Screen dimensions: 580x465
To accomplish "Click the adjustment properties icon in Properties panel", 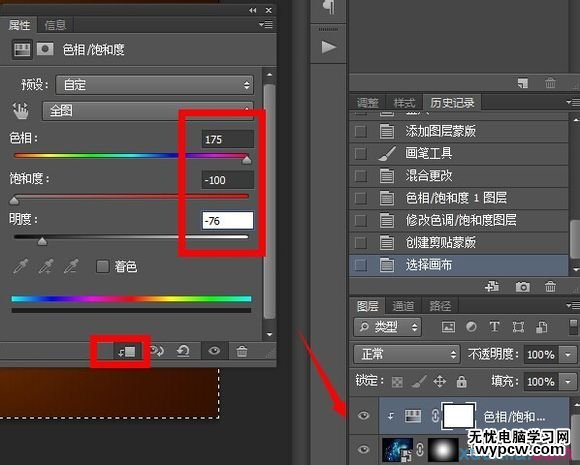I will (22, 50).
